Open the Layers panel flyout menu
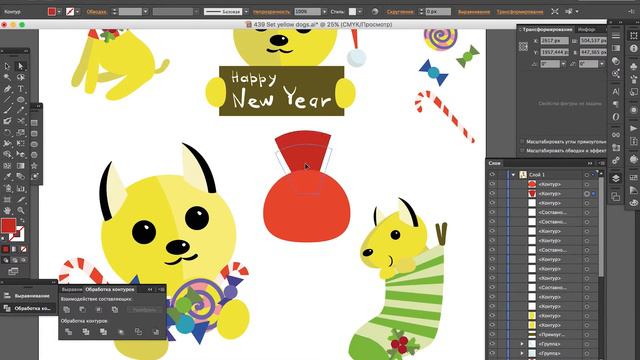This screenshot has width=640, height=360. point(601,163)
